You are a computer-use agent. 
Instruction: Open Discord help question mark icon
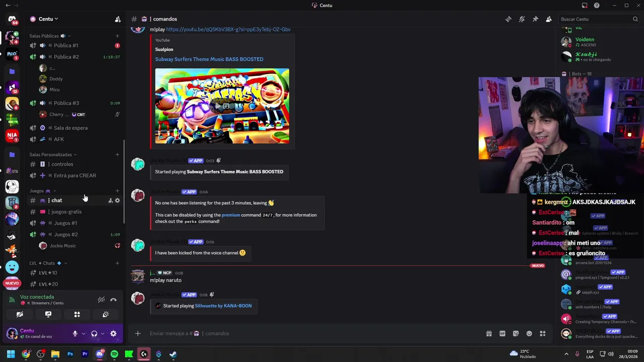coord(597,6)
